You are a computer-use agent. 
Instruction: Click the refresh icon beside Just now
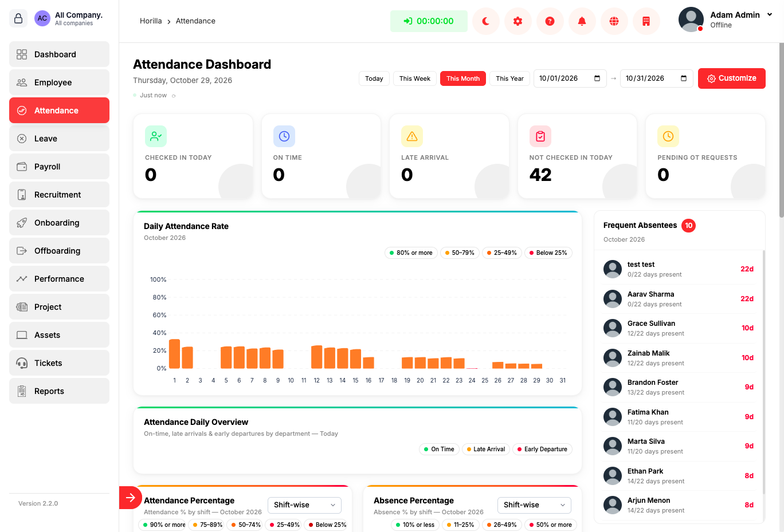point(174,96)
